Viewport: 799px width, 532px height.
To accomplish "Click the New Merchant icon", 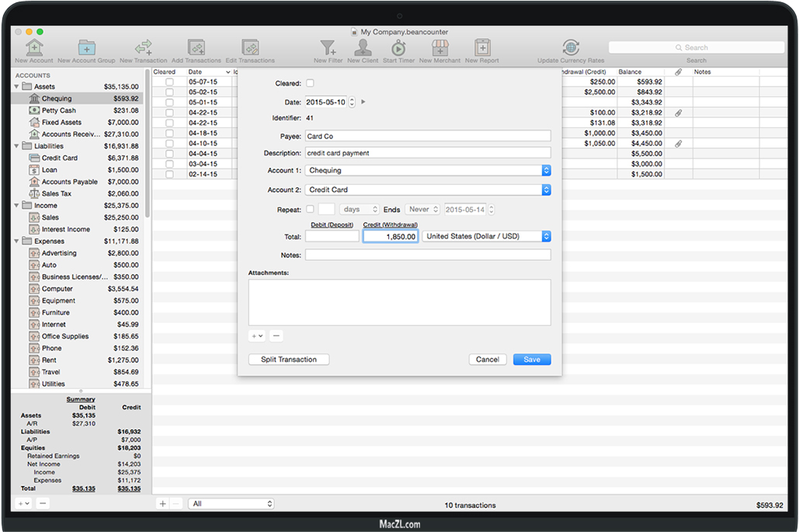I will [439, 48].
